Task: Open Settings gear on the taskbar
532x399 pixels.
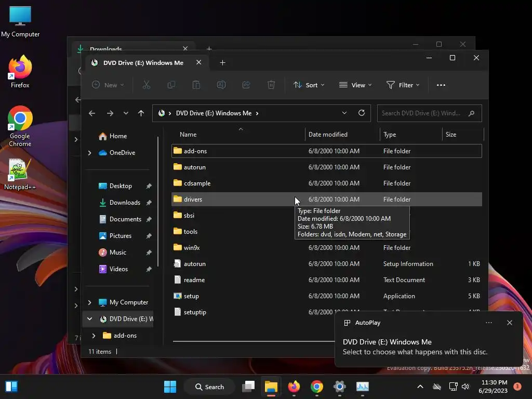Action: 340,387
